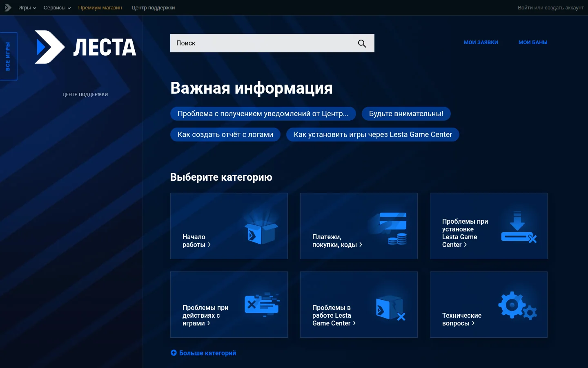Click chevron next to Проблемы при действиях с играми
This screenshot has height=368, width=588.
pyautogui.click(x=209, y=323)
